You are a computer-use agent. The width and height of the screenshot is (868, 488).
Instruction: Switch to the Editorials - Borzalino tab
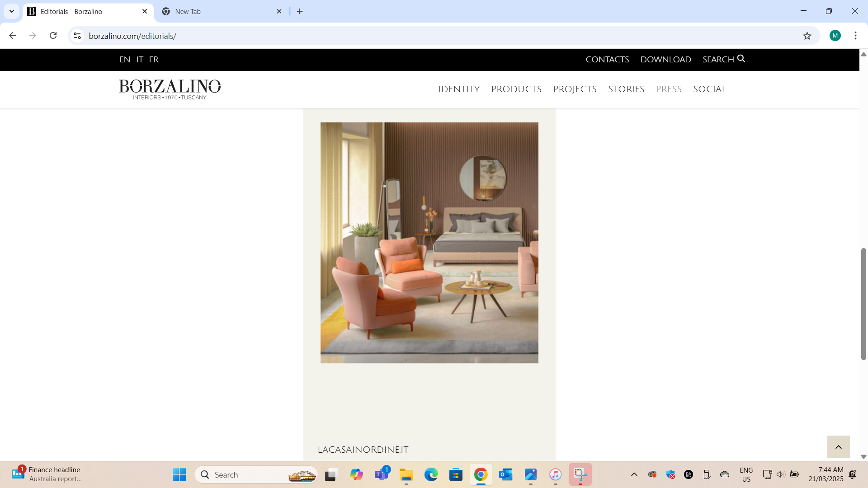tap(88, 11)
